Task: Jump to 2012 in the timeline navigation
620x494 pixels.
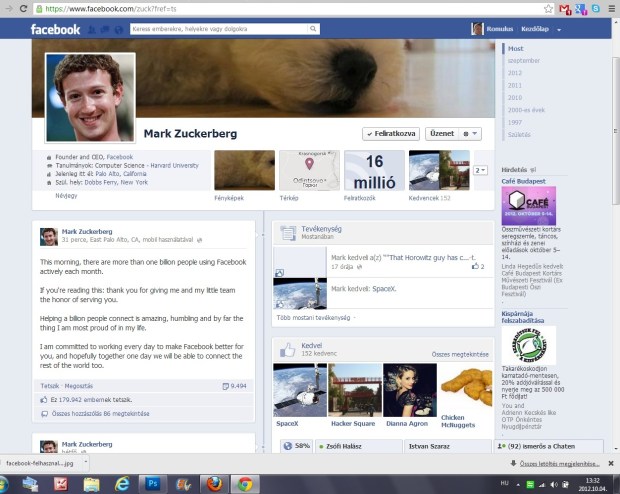Action: (514, 73)
